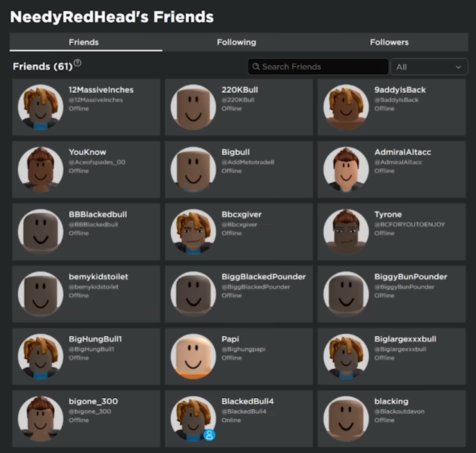The height and width of the screenshot is (453, 476).
Task: Open the Bigbull friend name link
Action: pyautogui.click(x=235, y=152)
